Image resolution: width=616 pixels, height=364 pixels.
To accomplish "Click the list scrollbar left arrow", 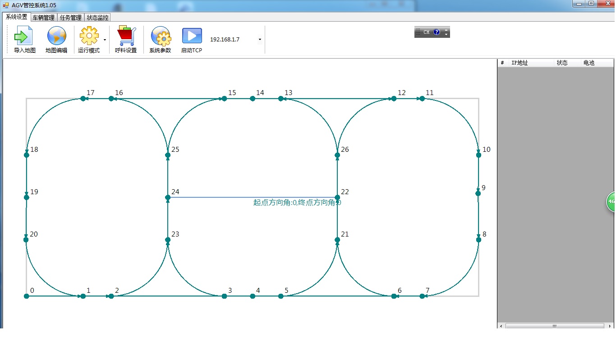I will pyautogui.click(x=501, y=326).
